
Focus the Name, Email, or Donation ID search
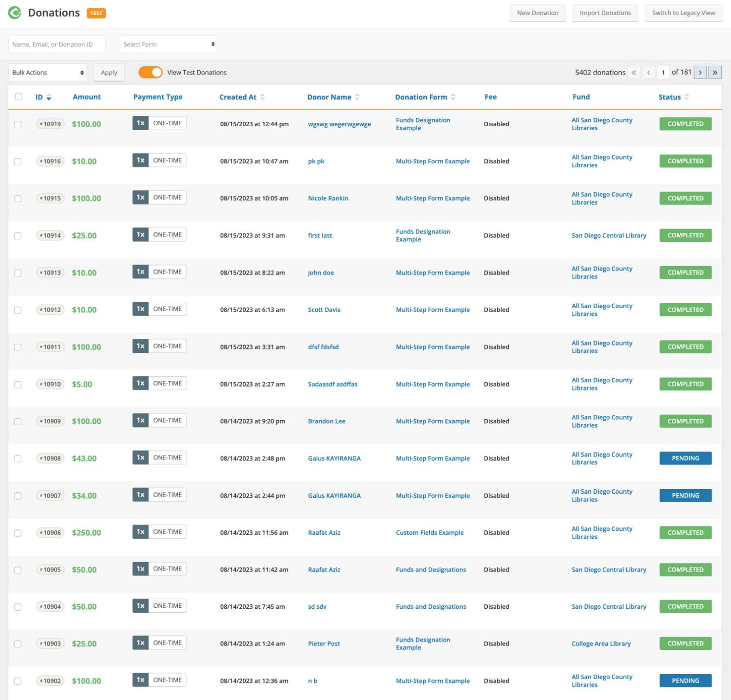pyautogui.click(x=57, y=44)
